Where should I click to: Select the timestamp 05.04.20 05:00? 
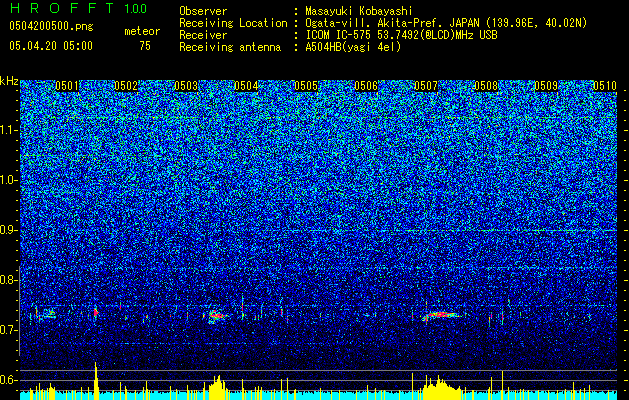[51, 45]
